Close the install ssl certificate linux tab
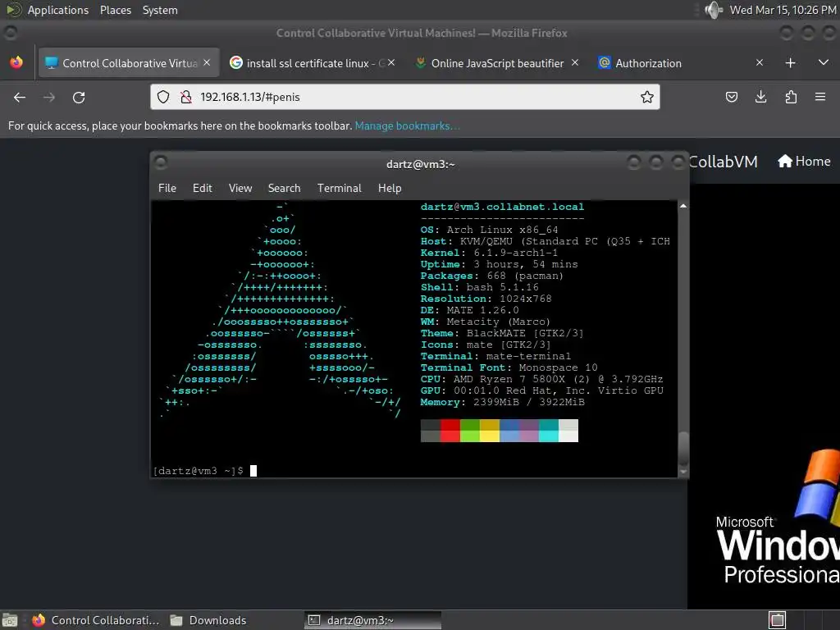 coord(391,62)
